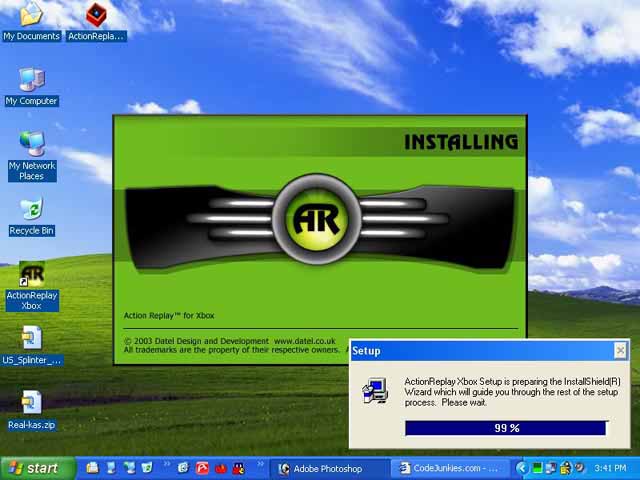Click the red Acrobat-style quick launch icon
640x480 pixels.
202,468
